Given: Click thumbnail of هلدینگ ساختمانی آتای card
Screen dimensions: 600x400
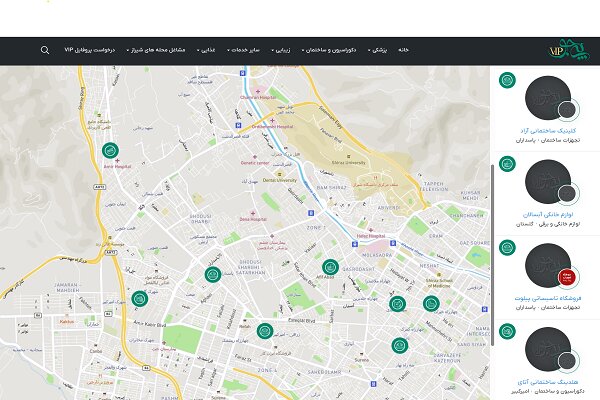Looking at the screenshot, I should 548,349.
